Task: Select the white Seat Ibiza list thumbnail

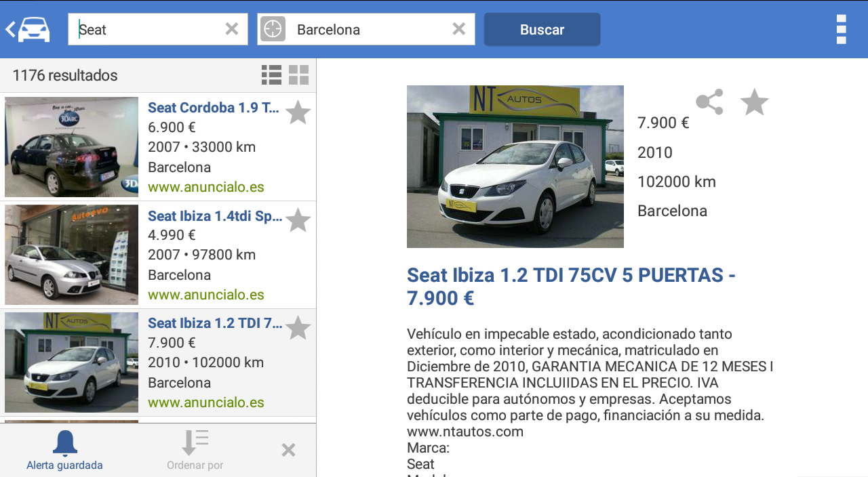Action: pos(71,362)
